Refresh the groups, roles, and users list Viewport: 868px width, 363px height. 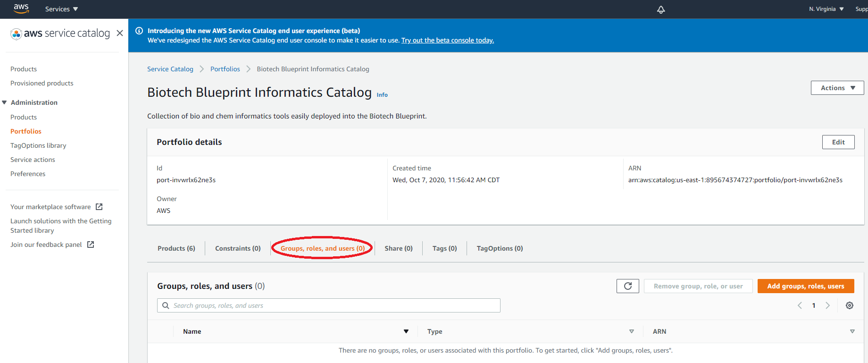click(628, 286)
